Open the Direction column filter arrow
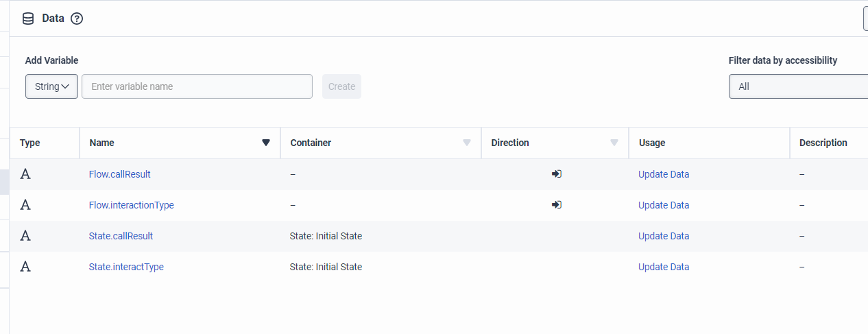This screenshot has height=334, width=868. point(614,143)
